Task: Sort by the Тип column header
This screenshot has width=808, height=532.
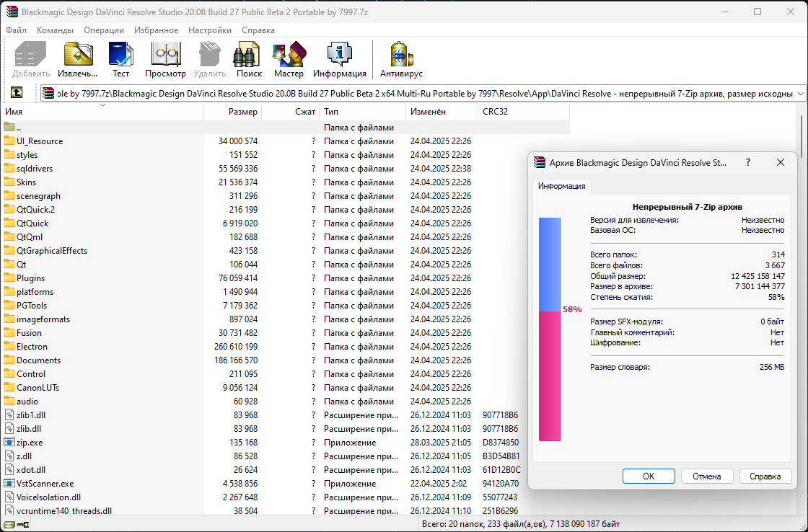Action: tap(363, 112)
